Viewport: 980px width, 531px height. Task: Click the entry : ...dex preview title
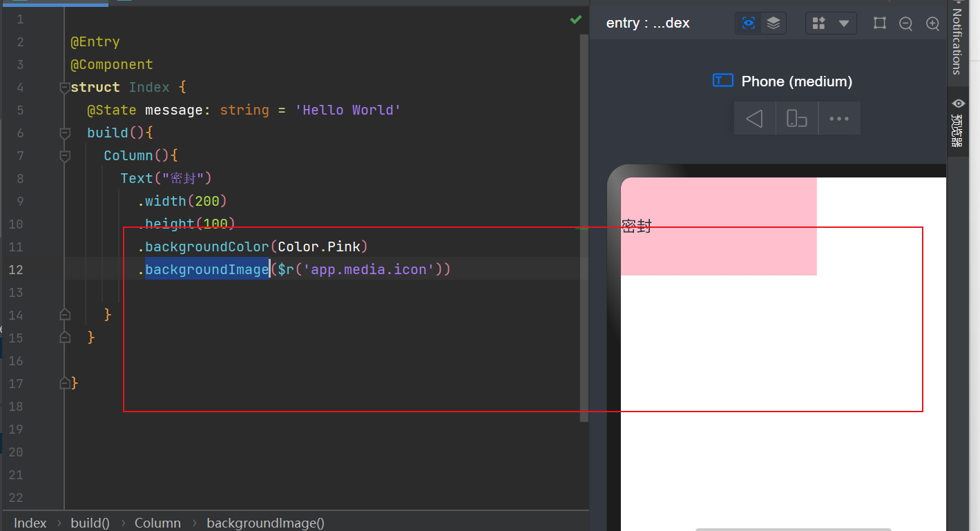click(648, 23)
